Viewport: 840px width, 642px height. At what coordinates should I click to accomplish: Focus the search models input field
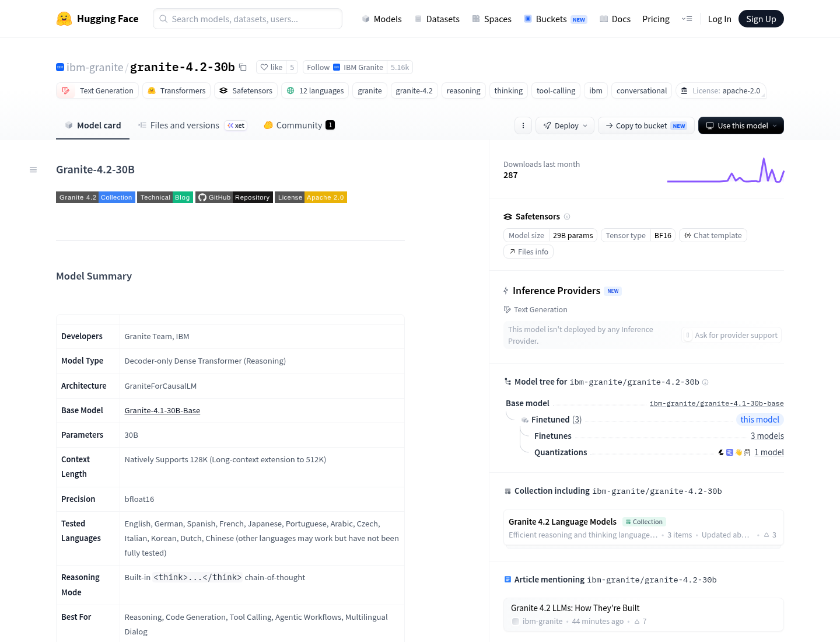pyautogui.click(x=247, y=19)
